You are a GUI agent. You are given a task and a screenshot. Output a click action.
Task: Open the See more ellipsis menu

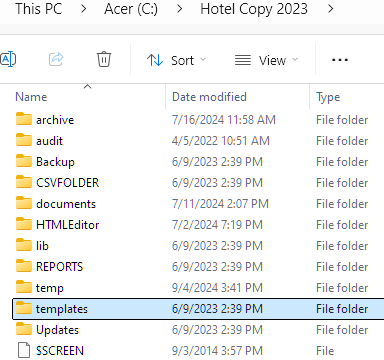coord(340,60)
